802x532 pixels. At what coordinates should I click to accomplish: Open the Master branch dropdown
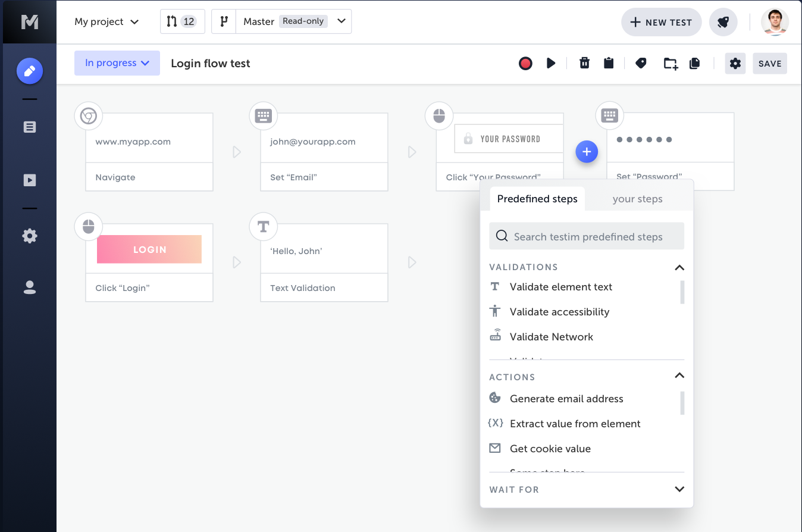point(294,21)
